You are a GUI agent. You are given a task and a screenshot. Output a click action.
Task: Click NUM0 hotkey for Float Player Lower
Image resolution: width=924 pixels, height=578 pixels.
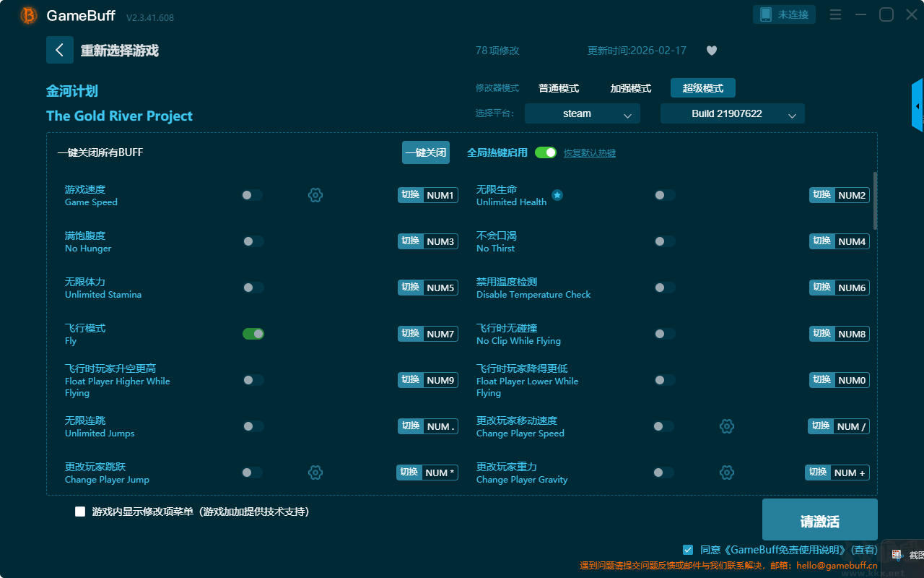pyautogui.click(x=852, y=380)
